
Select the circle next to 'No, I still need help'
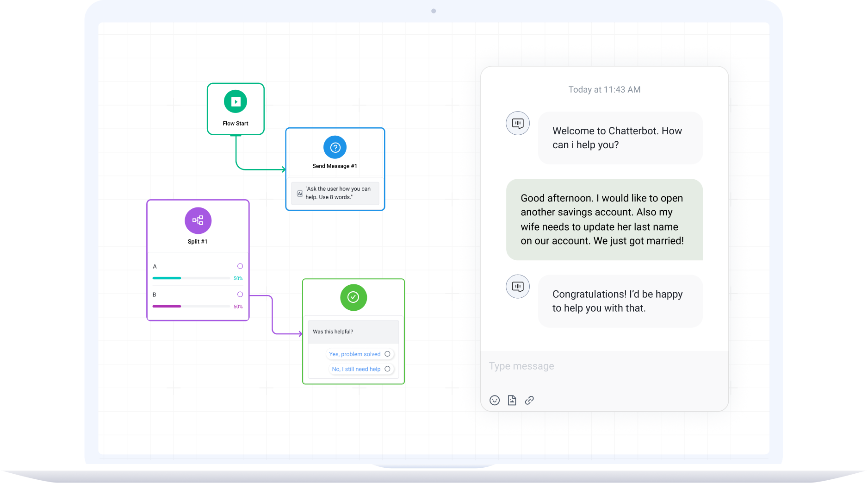point(389,369)
